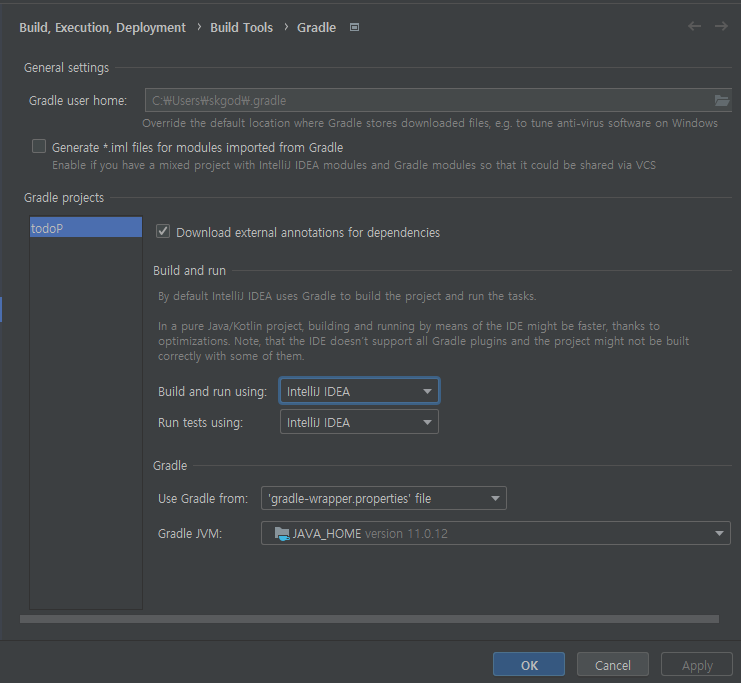Click the General settings section heading
The image size is (741, 683).
click(x=67, y=68)
